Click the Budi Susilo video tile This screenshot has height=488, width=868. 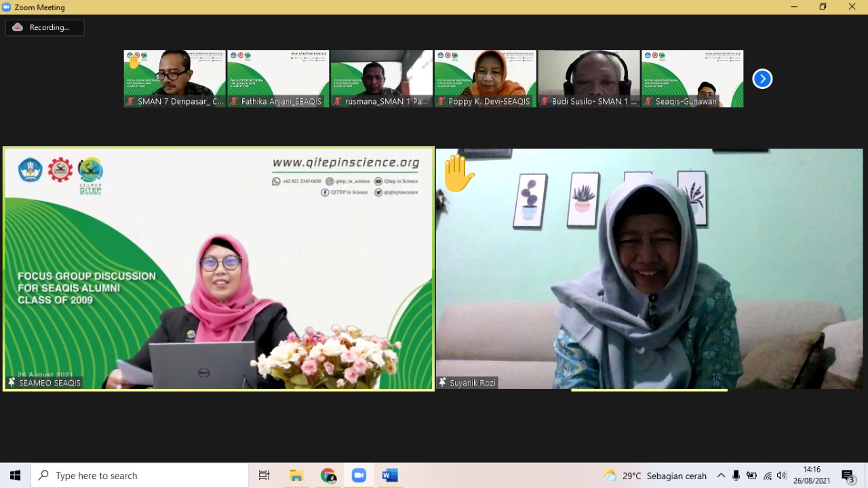[x=589, y=78]
